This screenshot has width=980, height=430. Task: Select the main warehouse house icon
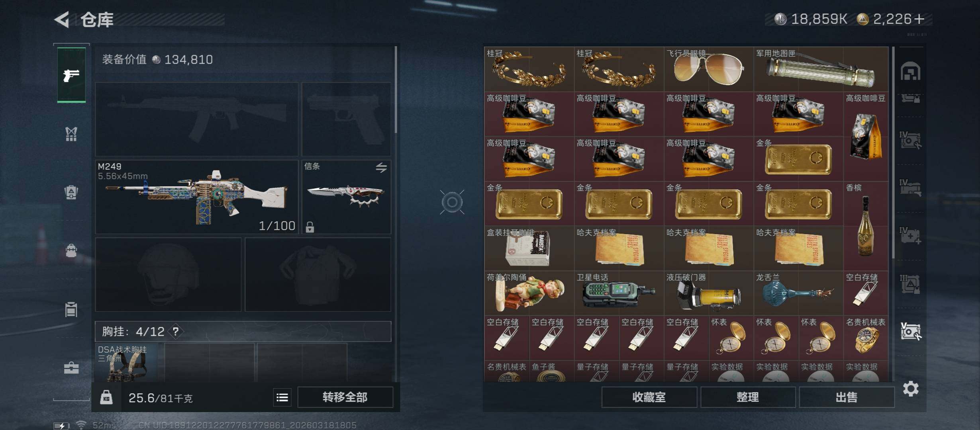tap(911, 71)
